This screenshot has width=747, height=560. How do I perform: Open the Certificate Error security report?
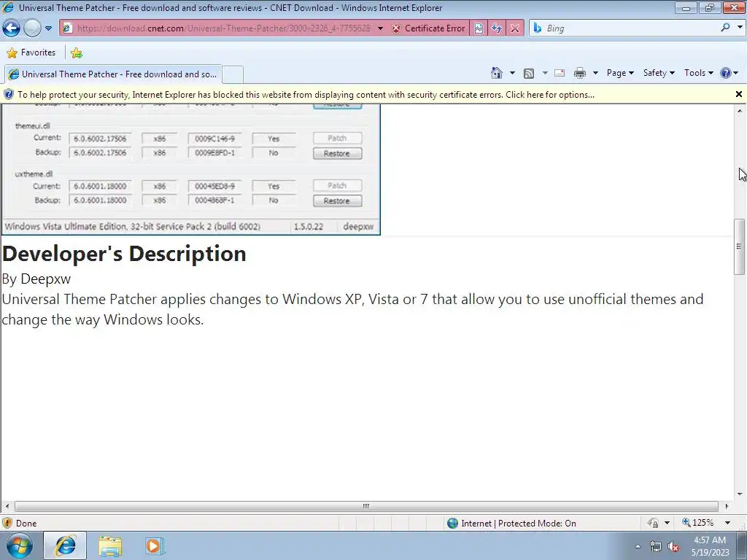(428, 28)
